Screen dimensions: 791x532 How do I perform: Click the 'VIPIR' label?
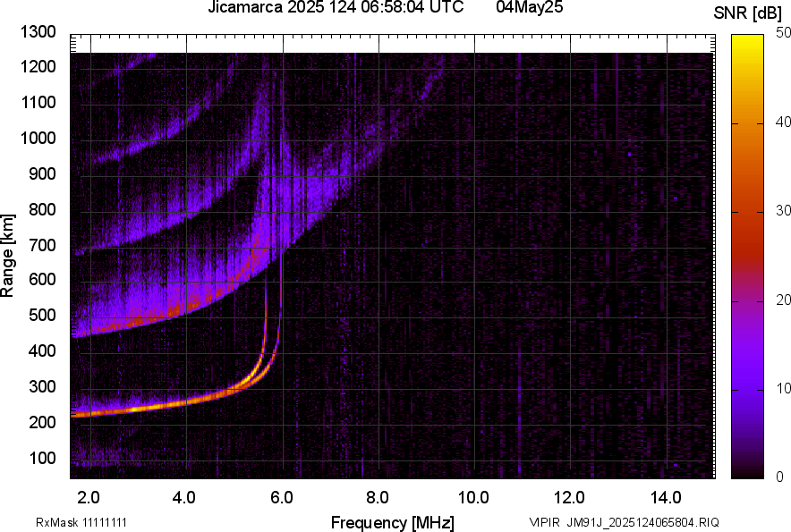(x=544, y=522)
